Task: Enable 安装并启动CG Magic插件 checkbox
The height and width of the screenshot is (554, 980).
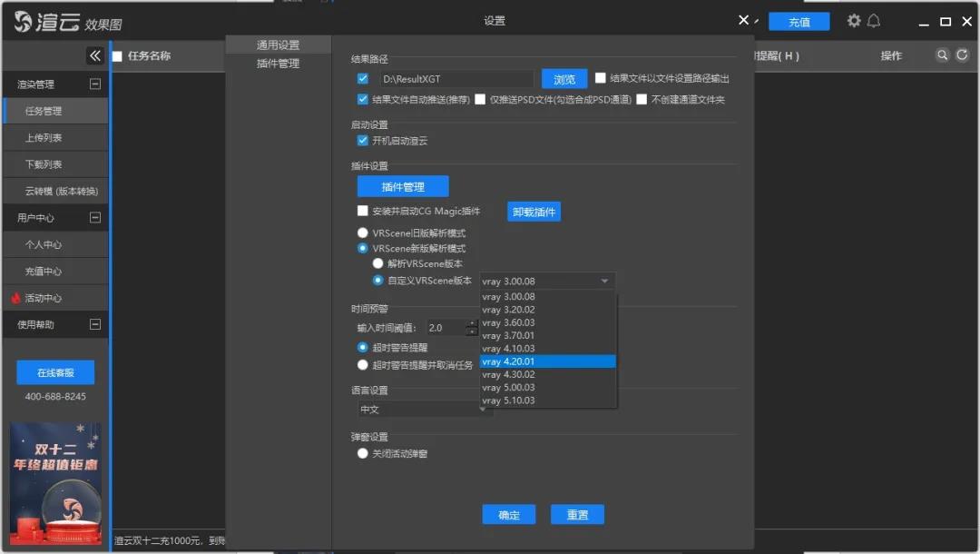Action: coord(363,211)
